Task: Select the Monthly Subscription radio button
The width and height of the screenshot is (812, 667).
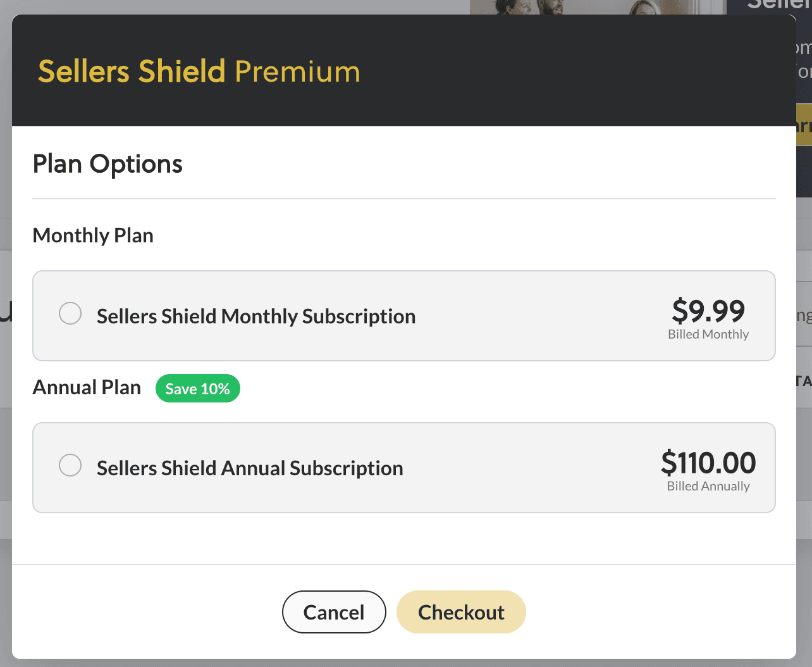Action: [x=70, y=313]
